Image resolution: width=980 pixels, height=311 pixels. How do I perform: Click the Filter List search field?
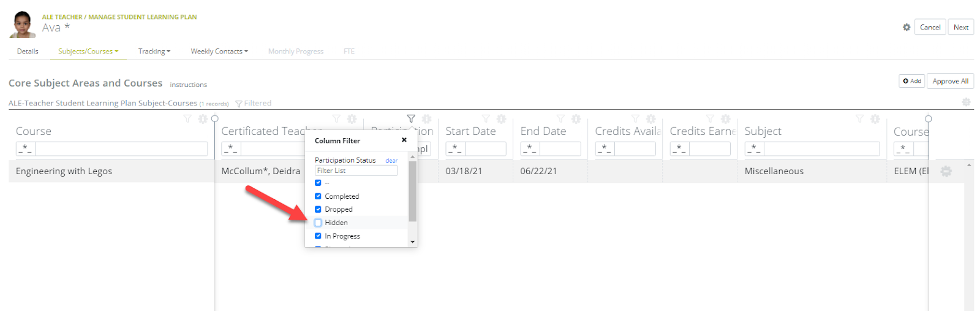click(x=356, y=171)
